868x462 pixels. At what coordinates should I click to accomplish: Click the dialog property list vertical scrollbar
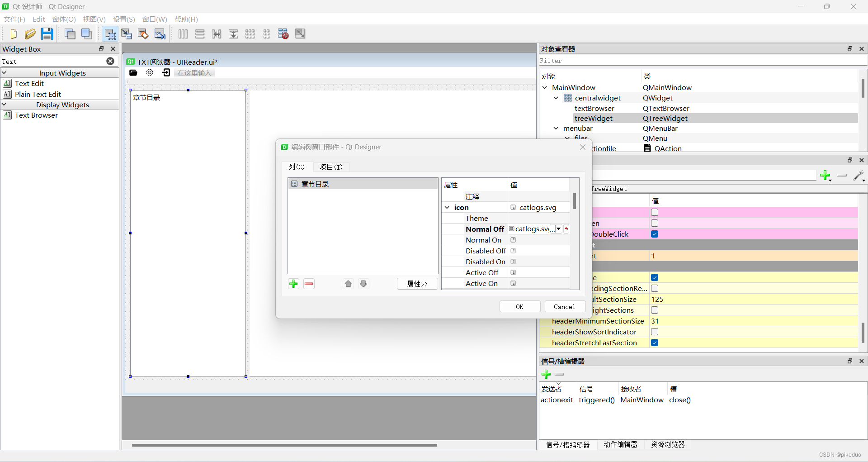575,201
